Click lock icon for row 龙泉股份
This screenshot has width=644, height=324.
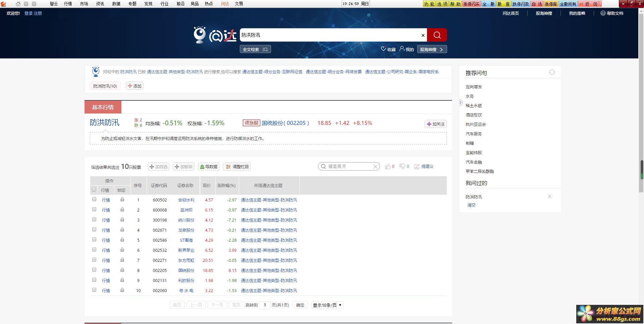tap(122, 230)
